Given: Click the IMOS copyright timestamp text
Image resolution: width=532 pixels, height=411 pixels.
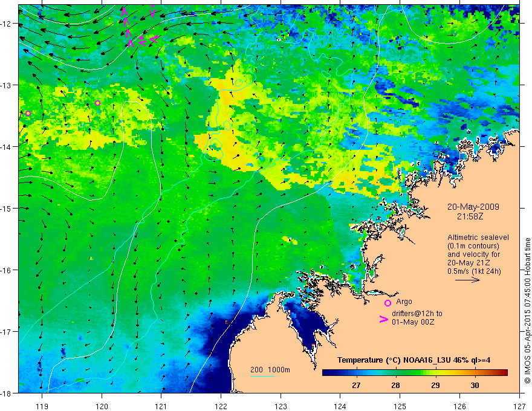Looking at the screenshot, I should pos(527,310).
